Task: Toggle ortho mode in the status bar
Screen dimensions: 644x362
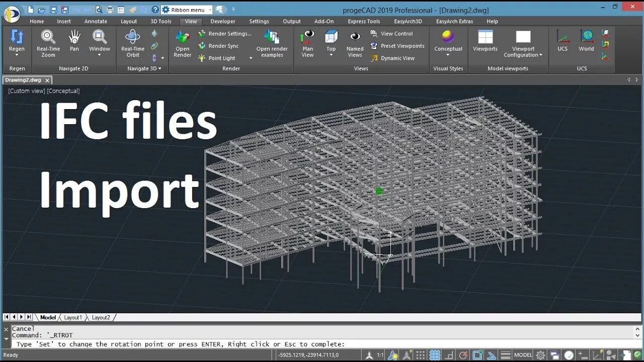Action: point(449,355)
